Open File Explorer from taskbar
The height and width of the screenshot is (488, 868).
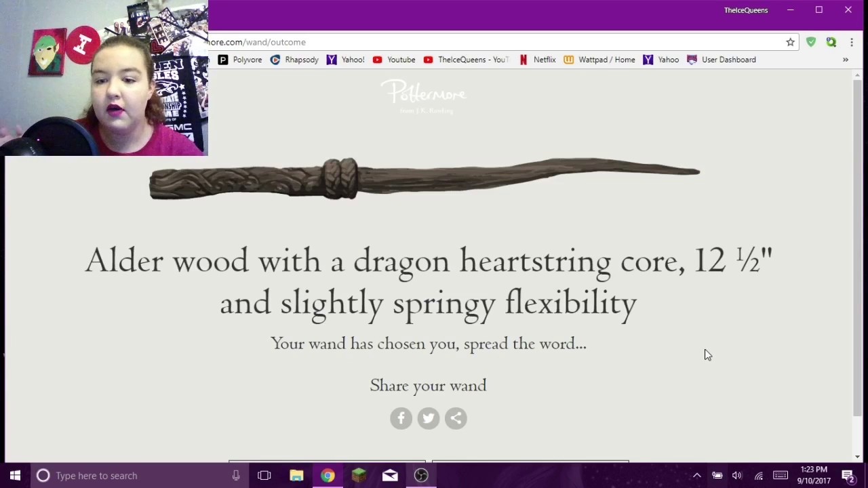[296, 476]
